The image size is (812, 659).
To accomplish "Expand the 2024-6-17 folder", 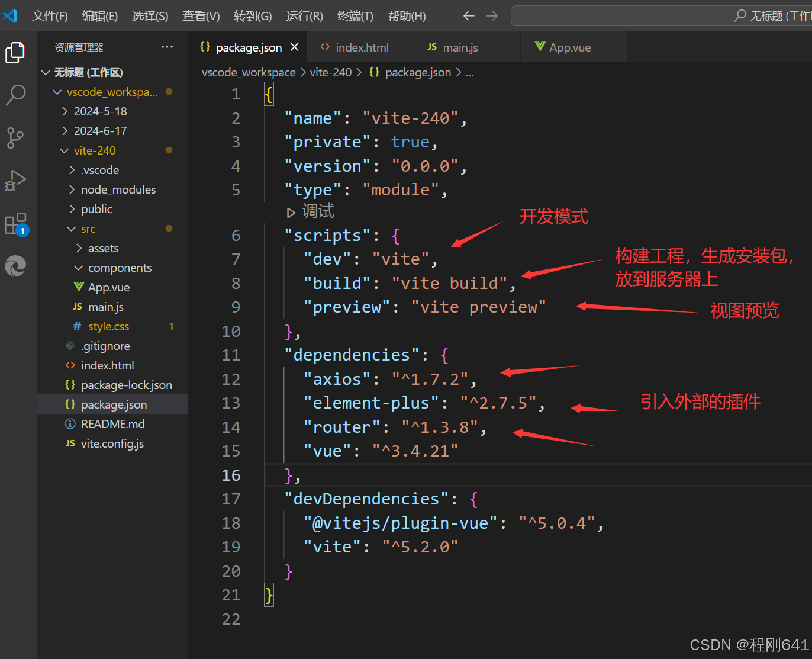I will point(112,131).
